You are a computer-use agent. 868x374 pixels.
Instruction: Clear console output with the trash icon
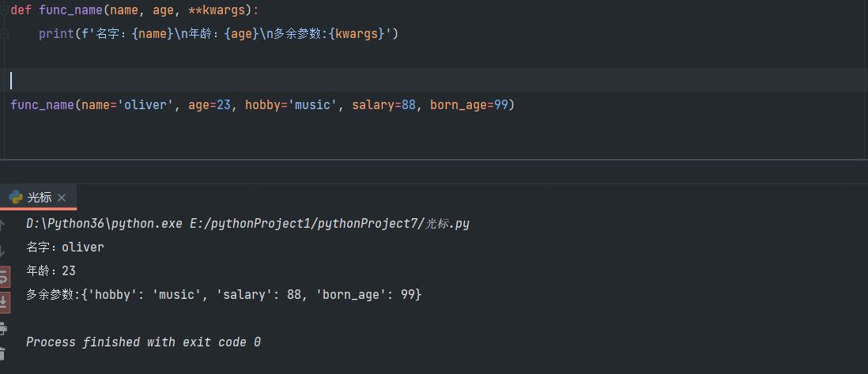tap(3, 353)
